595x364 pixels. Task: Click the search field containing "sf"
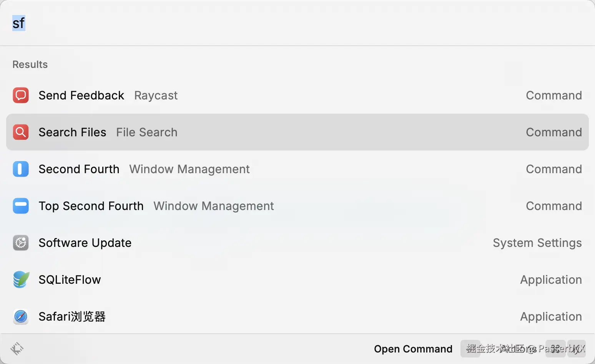(269, 23)
